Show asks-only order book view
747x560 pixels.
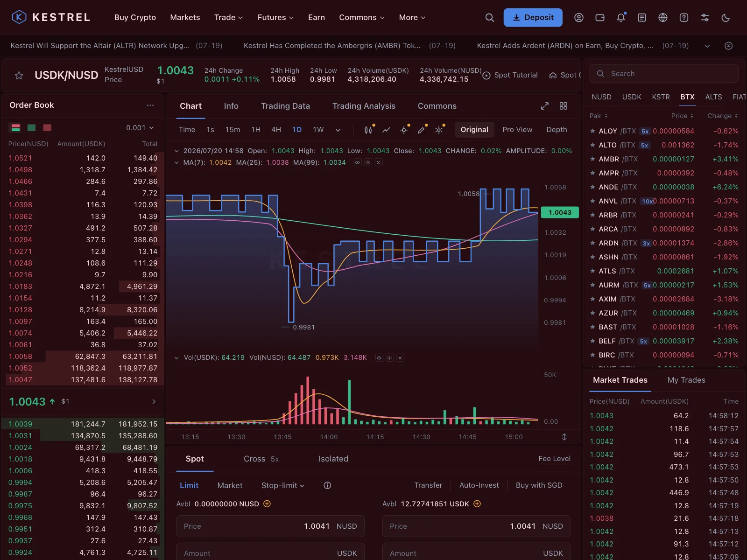(47, 128)
